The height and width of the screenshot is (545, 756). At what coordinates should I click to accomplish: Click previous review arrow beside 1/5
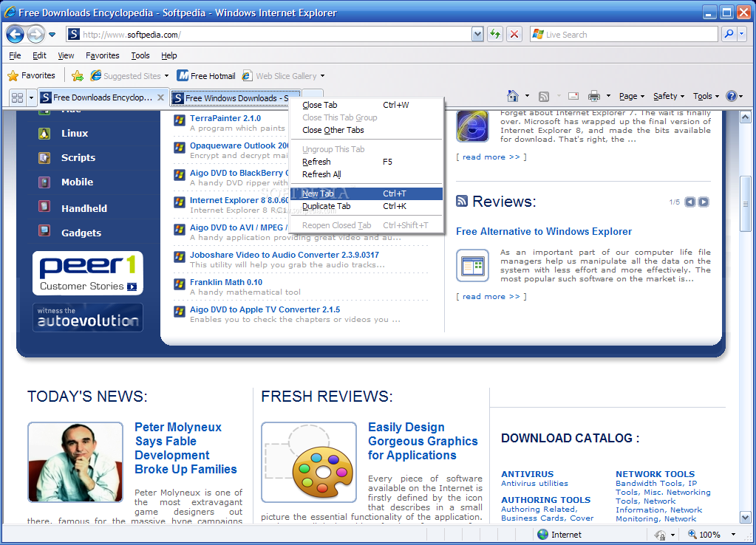coord(690,202)
